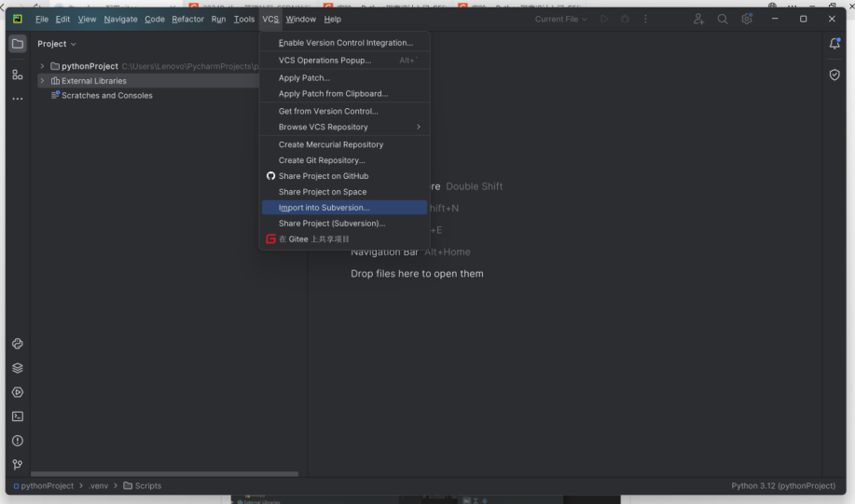The image size is (855, 504).
Task: Choose Create Git Repository
Action: coord(345,160)
